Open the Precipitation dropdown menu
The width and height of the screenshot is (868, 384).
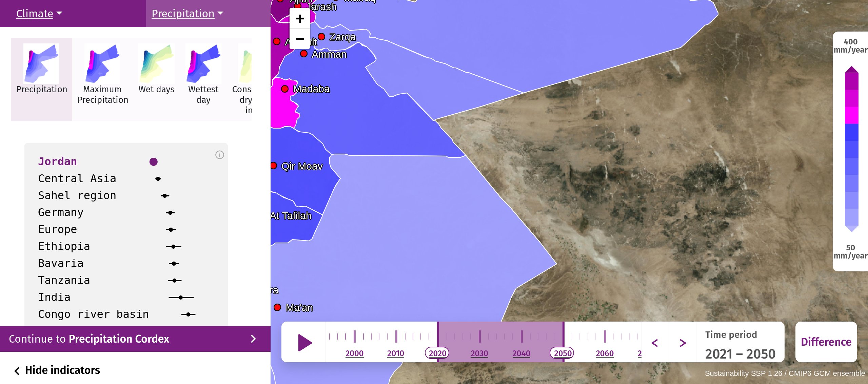pos(187,14)
